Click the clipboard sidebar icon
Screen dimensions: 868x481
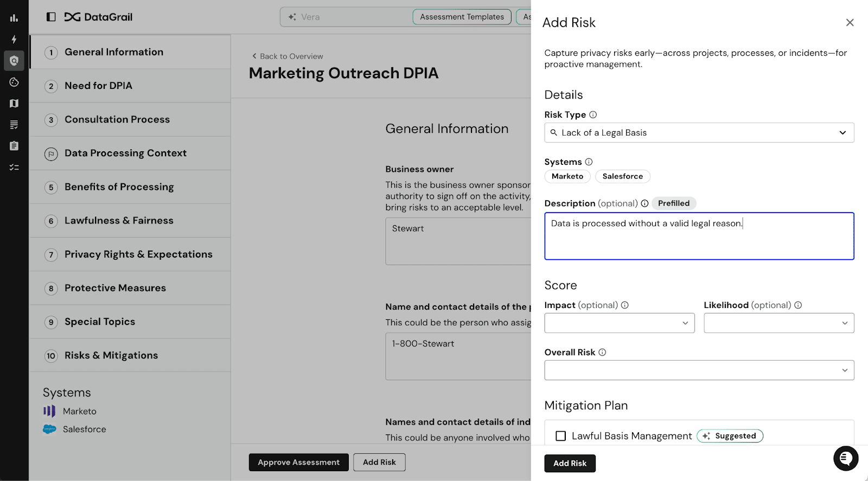(14, 146)
